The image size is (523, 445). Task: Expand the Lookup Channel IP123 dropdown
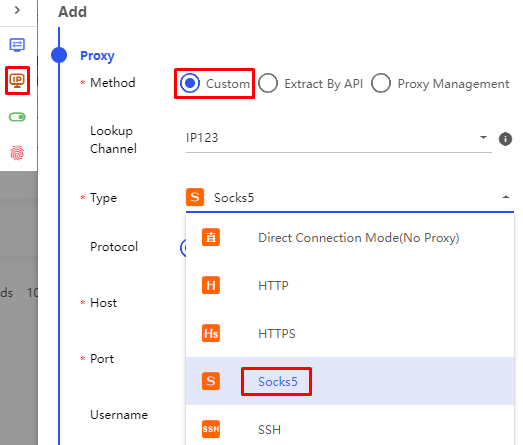click(x=339, y=138)
